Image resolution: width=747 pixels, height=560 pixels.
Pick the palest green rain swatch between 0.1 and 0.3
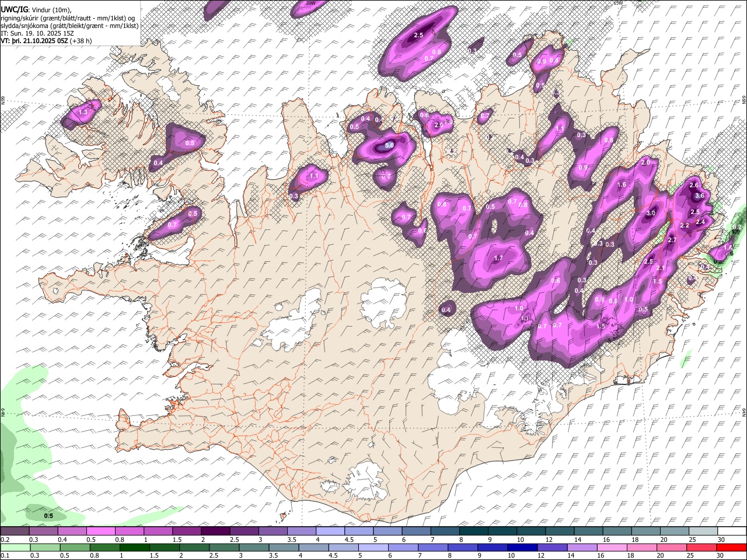16,547
